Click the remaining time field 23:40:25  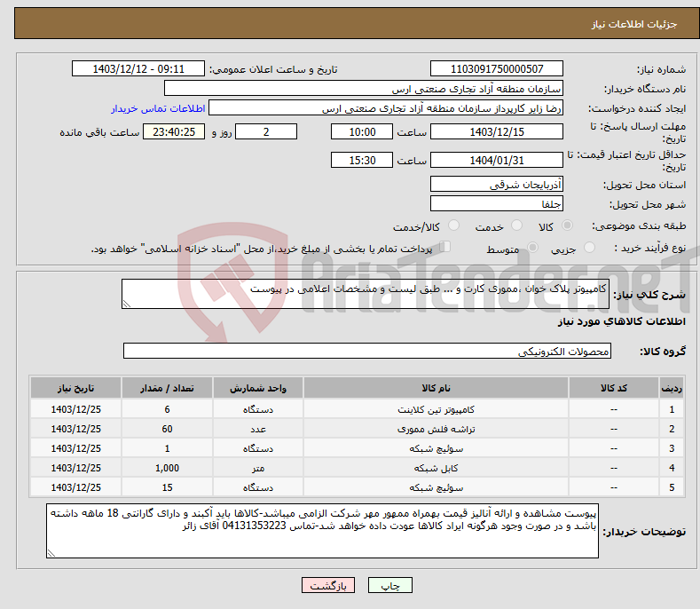(174, 131)
